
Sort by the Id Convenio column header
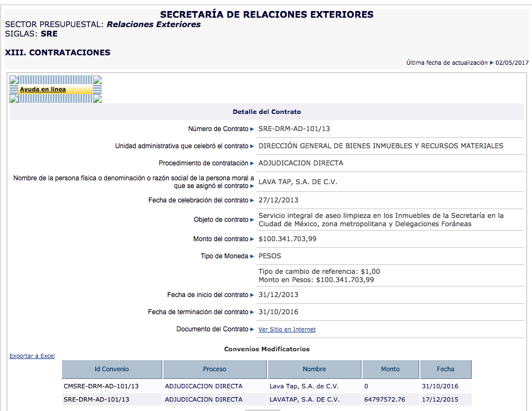112,369
